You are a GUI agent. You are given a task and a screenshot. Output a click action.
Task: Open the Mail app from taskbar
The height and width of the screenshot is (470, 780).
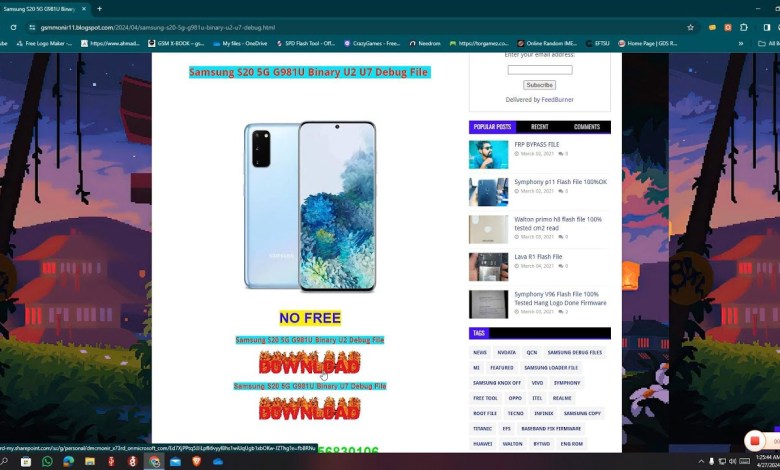tap(175, 462)
